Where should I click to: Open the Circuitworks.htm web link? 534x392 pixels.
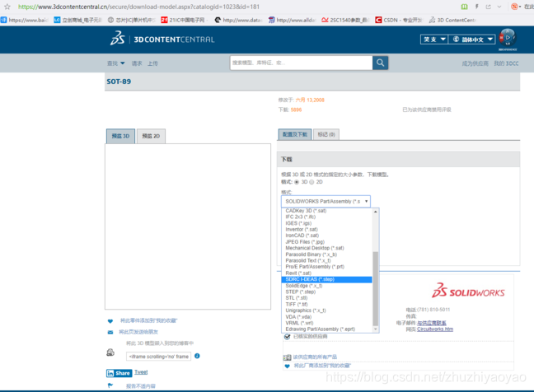pos(435,329)
